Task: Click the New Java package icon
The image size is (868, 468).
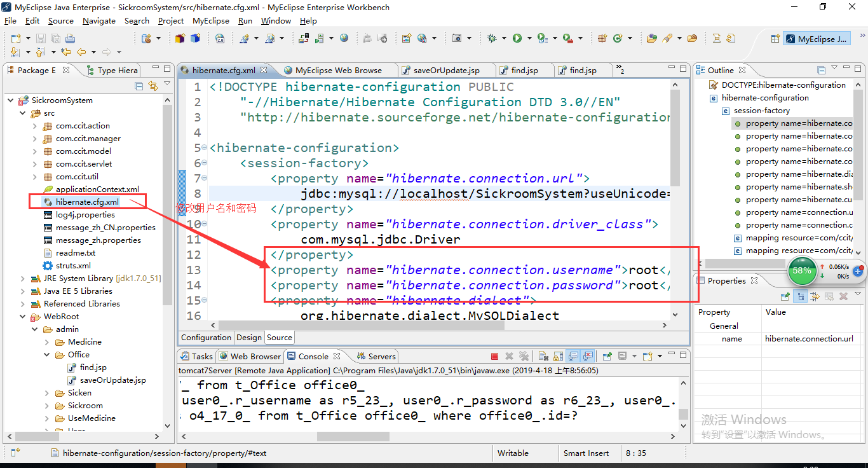Action: point(602,39)
